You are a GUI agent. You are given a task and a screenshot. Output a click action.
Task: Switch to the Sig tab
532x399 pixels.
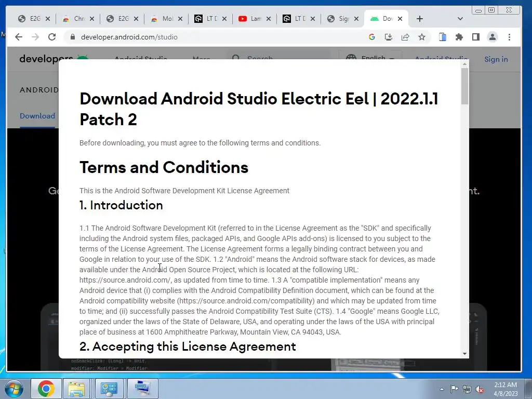pos(342,19)
